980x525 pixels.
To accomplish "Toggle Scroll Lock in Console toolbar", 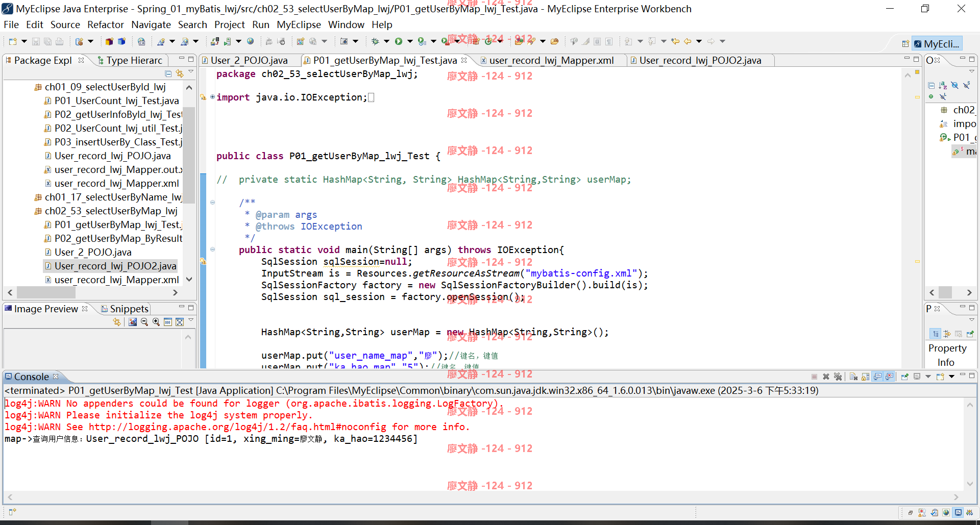I will click(865, 377).
